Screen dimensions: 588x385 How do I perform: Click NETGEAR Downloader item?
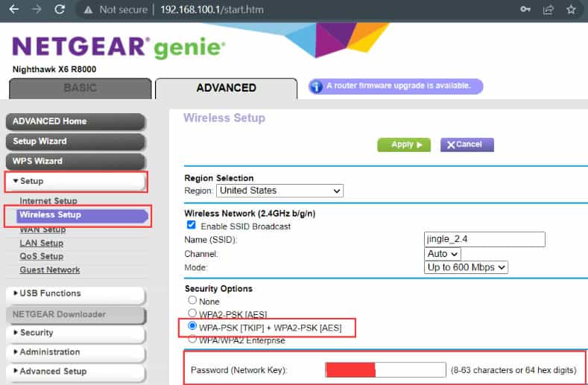click(x=76, y=314)
